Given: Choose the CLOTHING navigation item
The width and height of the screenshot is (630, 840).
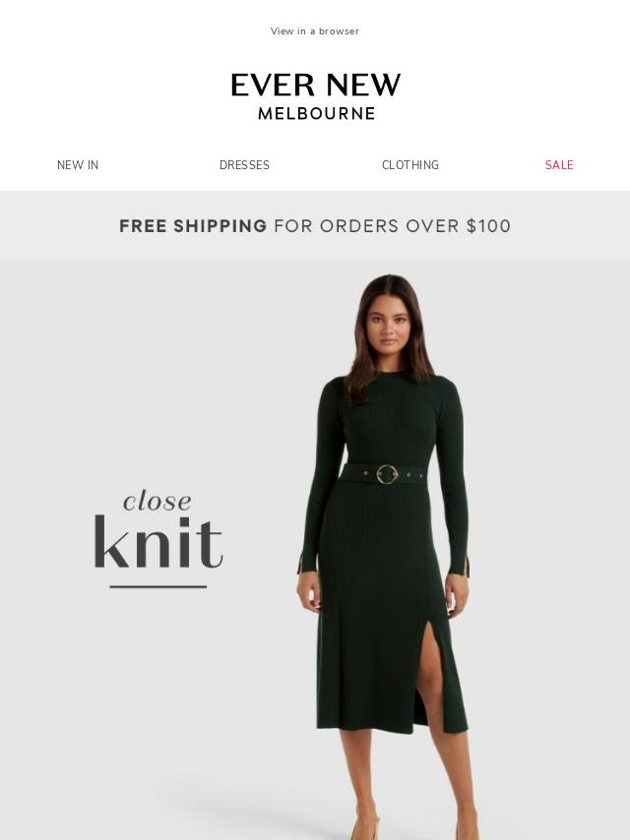Looking at the screenshot, I should tap(410, 165).
